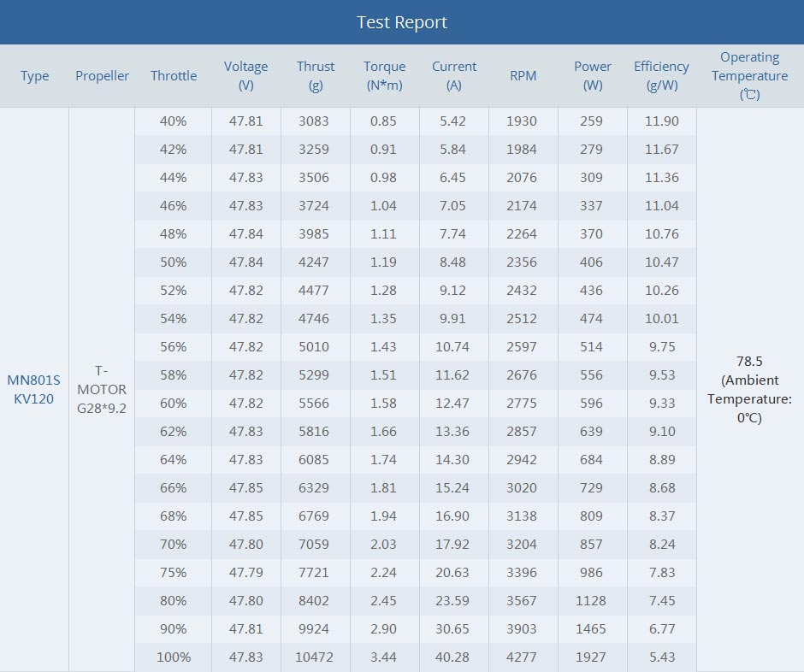The image size is (804, 672).
Task: Click the Torque (N*m) header
Action: (385, 76)
